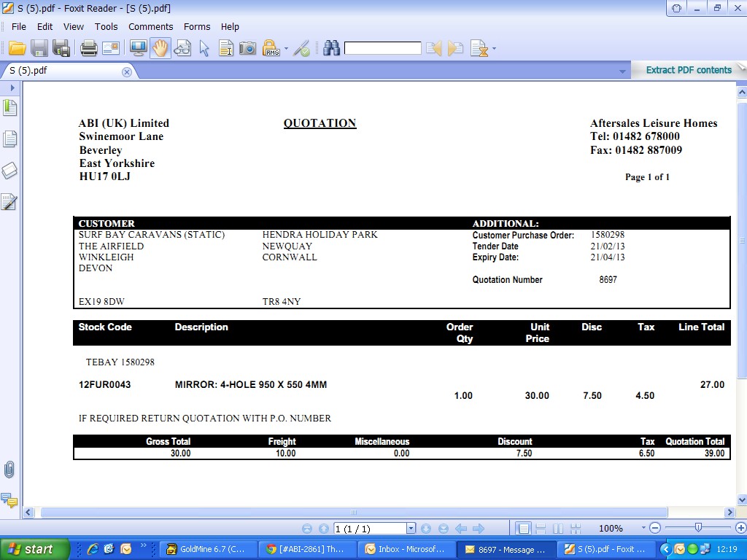Viewport: 747px width, 560px height.
Task: Enable continuous page view mode
Action: (541, 529)
